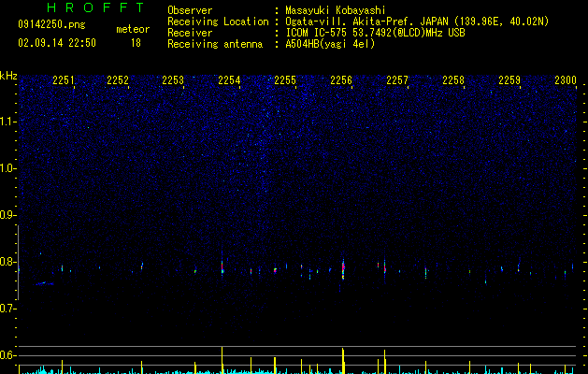Image resolution: width=588 pixels, height=374 pixels.
Task: Click the 2256 time marker
Action: pos(341,80)
